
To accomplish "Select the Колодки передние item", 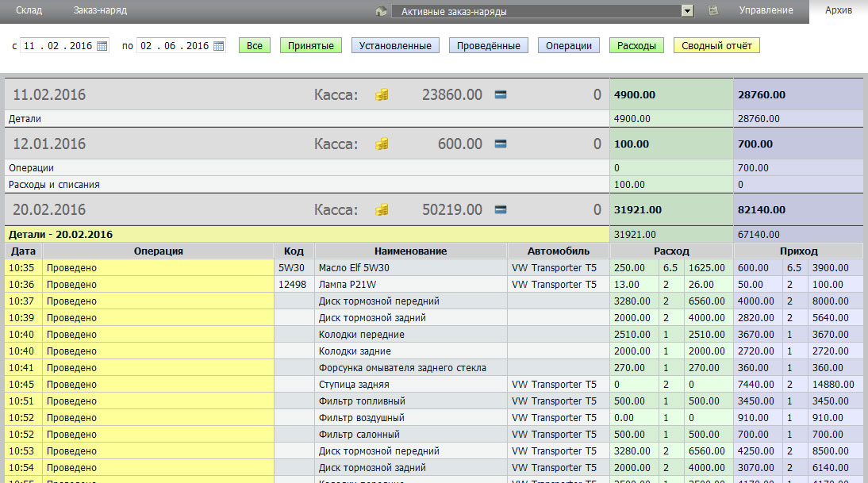I will [x=362, y=334].
